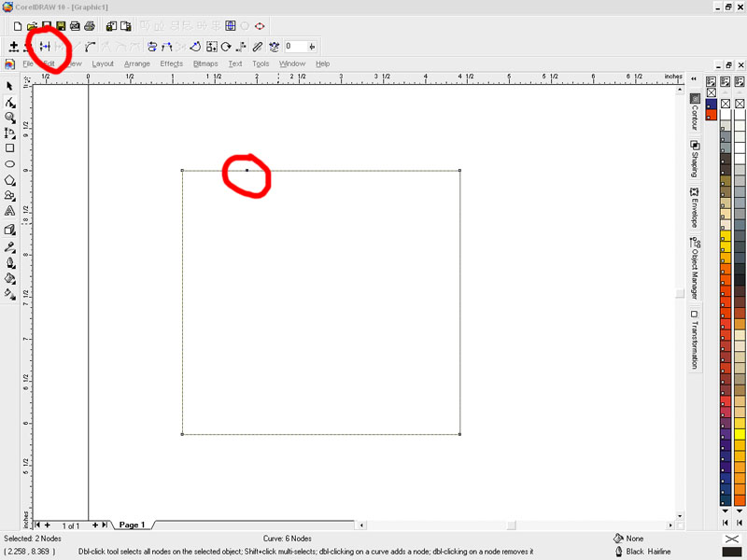Click the Select all nodes icon

pos(274,47)
